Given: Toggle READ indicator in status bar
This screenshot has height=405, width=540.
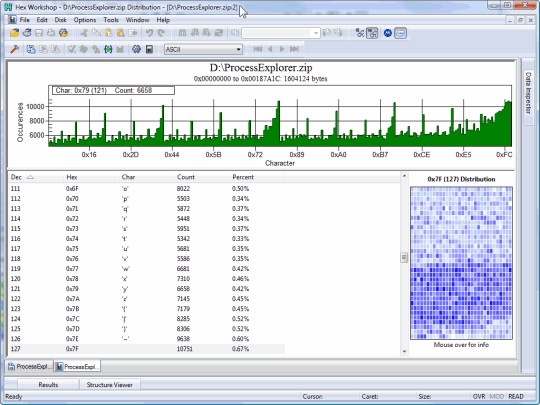Looking at the screenshot, I should [x=516, y=396].
